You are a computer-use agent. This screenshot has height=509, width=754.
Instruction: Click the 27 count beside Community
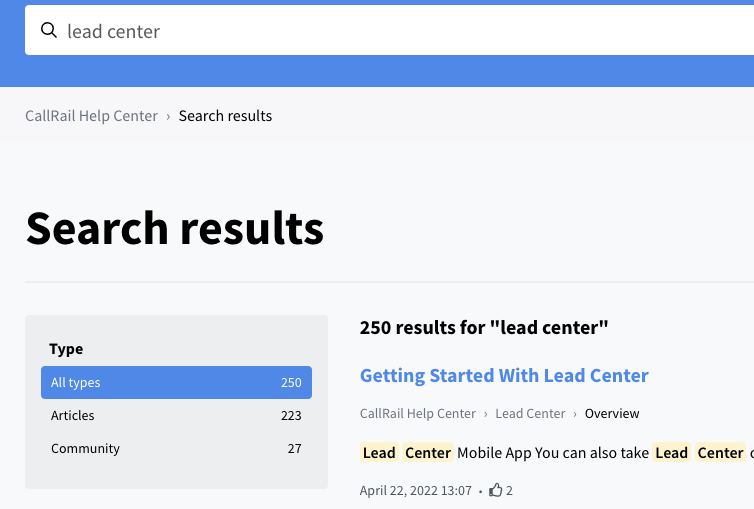[x=294, y=448]
